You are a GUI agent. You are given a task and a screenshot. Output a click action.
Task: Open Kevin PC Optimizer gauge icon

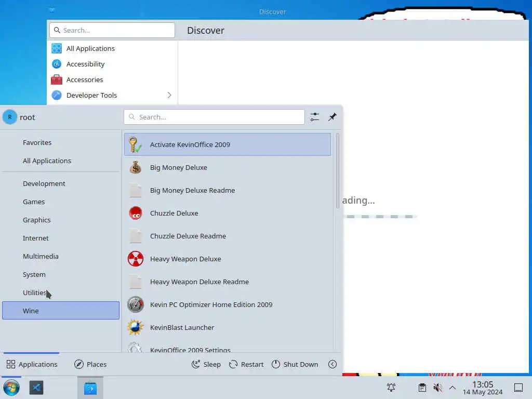pos(136,304)
